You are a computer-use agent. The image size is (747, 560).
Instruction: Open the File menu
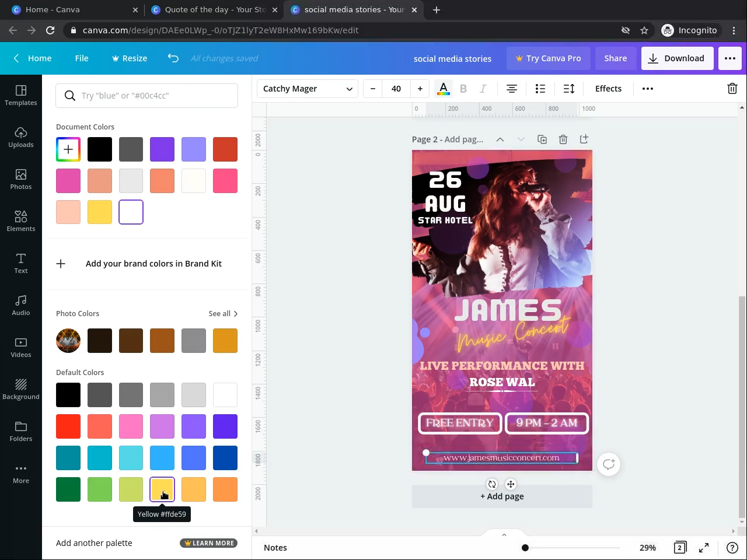coord(82,58)
